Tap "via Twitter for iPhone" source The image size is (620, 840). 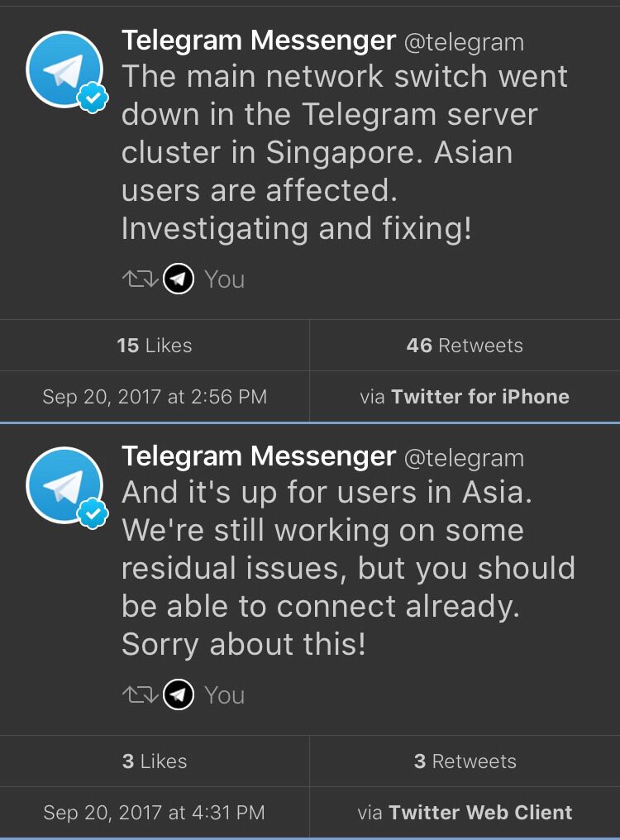click(x=465, y=397)
